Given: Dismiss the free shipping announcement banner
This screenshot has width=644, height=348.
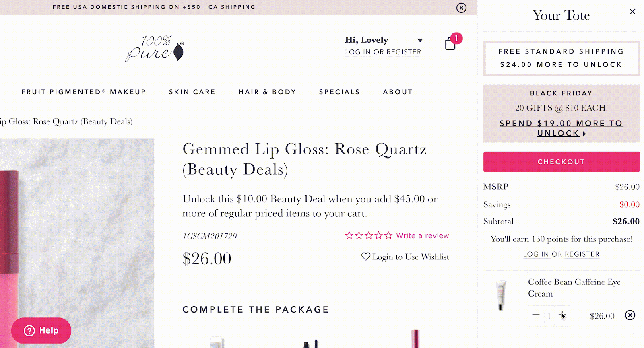Looking at the screenshot, I should pos(461,8).
